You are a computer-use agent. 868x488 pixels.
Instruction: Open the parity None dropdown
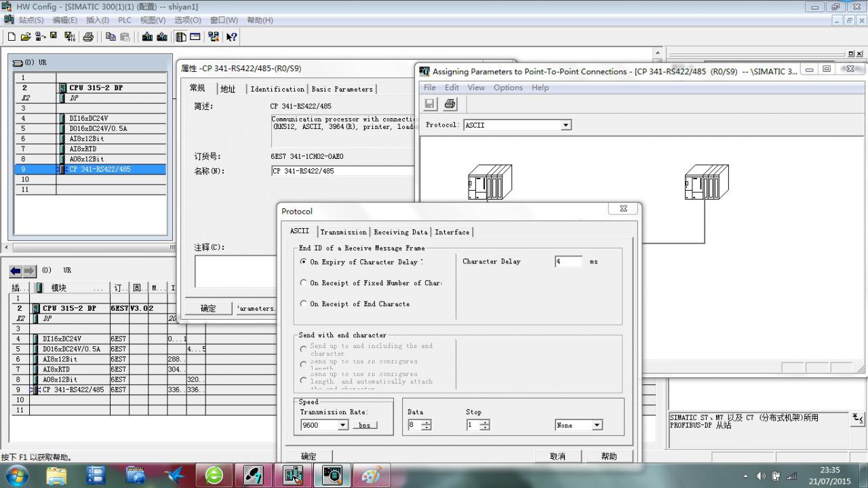click(597, 425)
